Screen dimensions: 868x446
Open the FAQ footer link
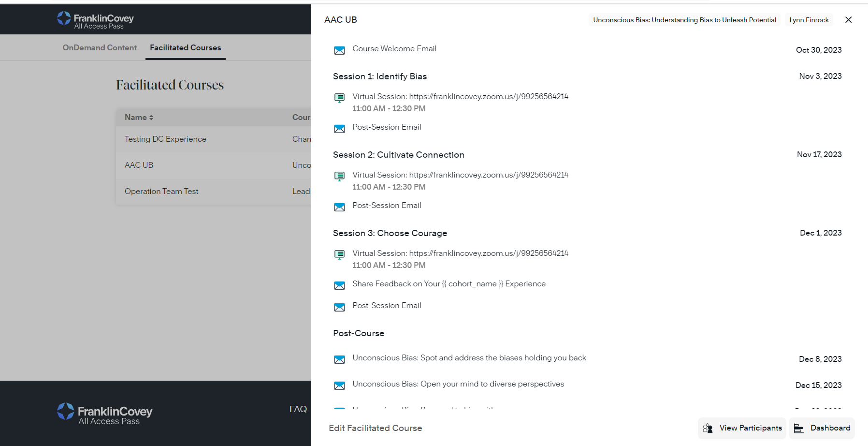pyautogui.click(x=298, y=409)
